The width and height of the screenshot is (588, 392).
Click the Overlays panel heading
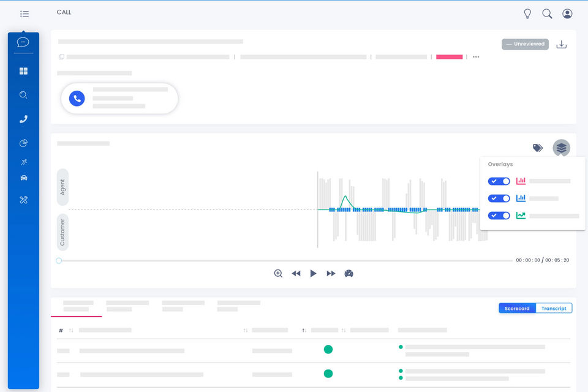point(500,164)
